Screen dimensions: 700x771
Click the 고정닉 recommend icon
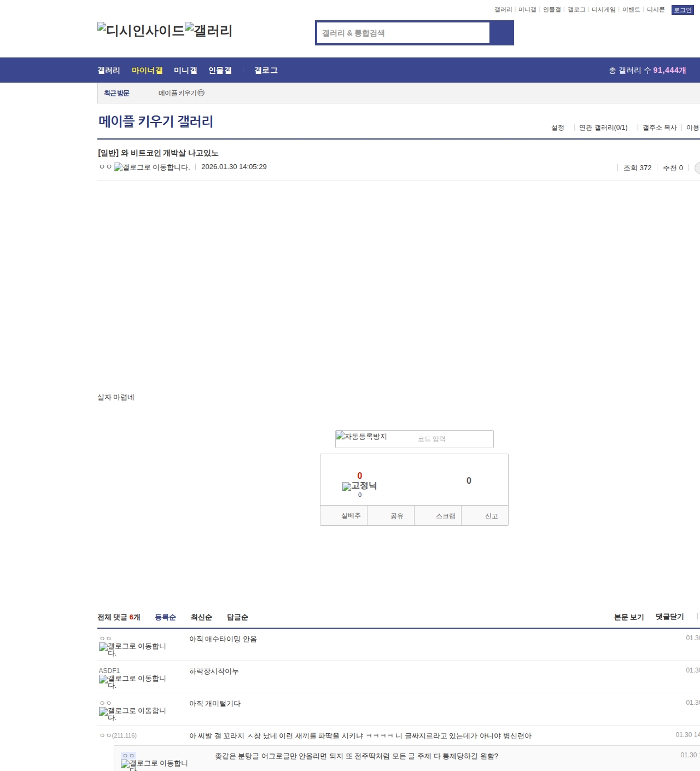tap(359, 486)
